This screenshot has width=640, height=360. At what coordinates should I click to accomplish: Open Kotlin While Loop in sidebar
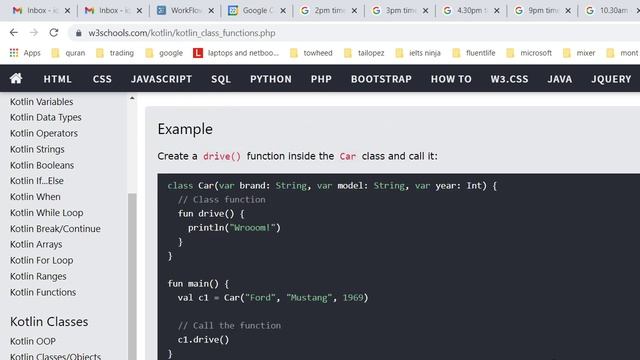pyautogui.click(x=47, y=213)
